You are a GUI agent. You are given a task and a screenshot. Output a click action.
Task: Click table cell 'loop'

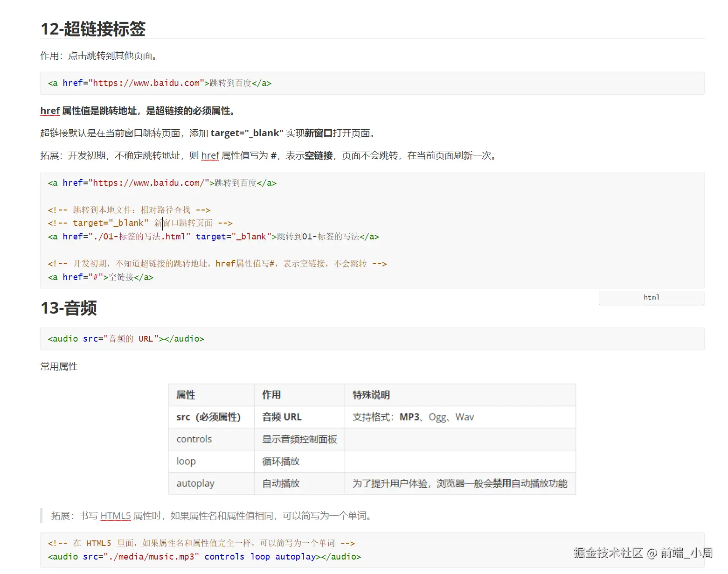pos(211,461)
